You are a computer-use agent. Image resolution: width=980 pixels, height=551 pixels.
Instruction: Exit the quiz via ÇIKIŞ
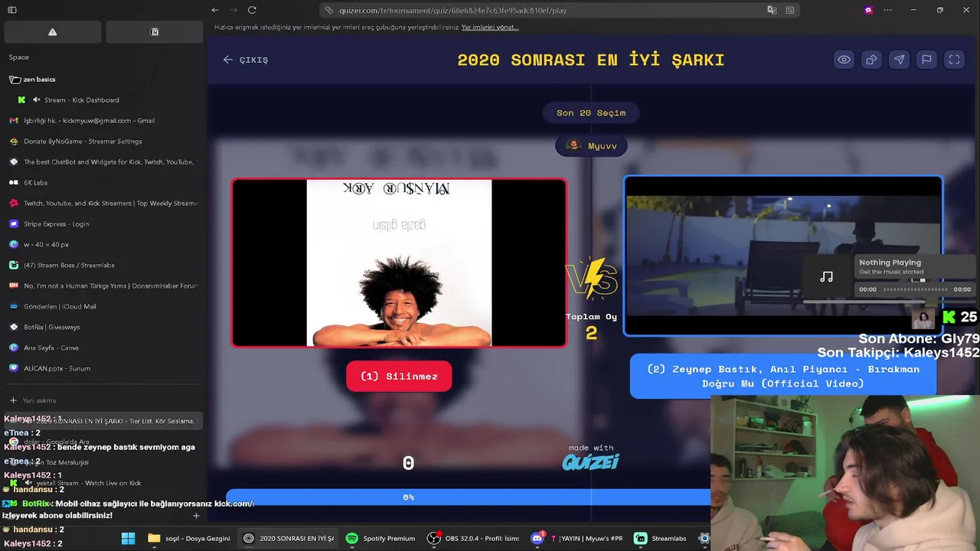246,60
